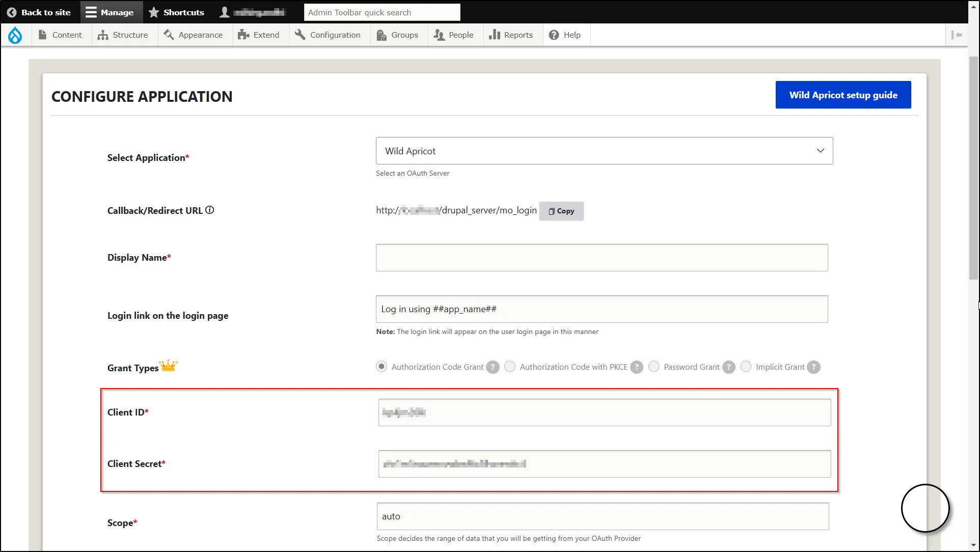
Task: Click the Grant Types premium crown icon
Action: click(x=168, y=366)
